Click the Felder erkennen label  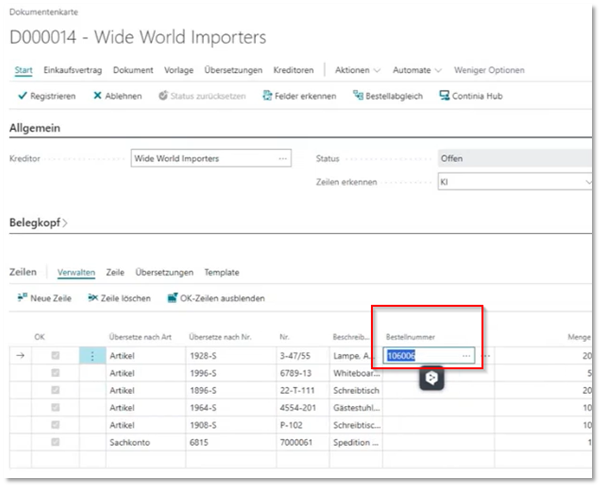[305, 96]
